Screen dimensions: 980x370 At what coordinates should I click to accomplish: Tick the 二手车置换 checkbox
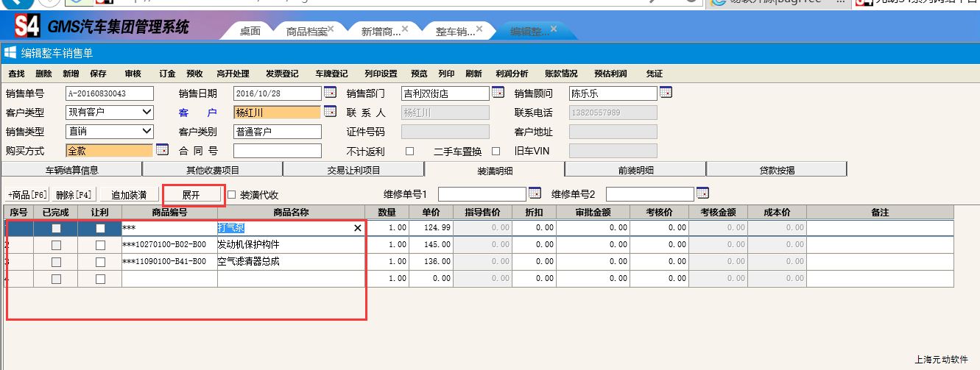(496, 151)
